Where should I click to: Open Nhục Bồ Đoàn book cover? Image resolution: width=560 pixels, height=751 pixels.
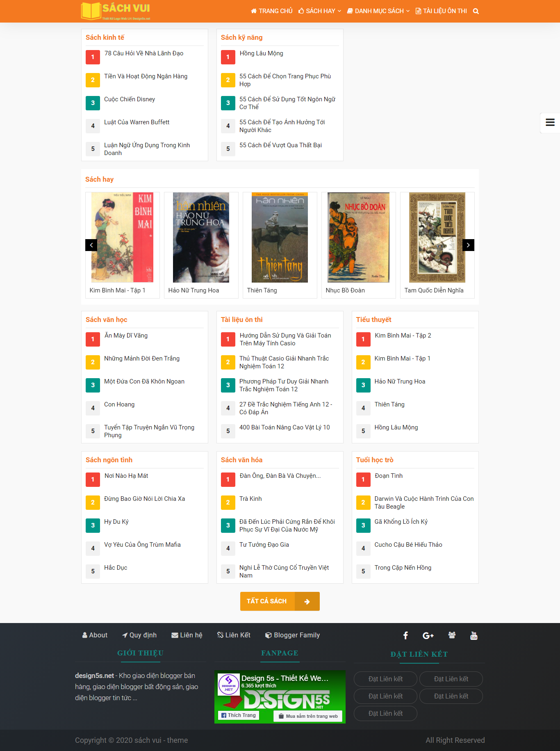tap(359, 237)
